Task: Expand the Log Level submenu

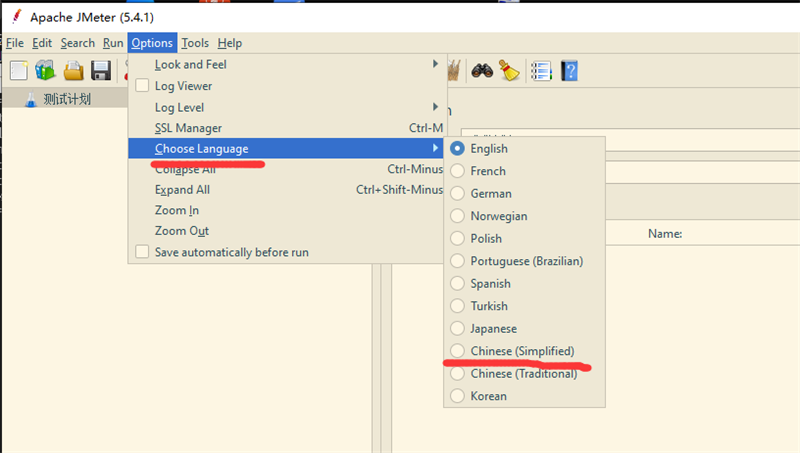Action: 286,107
